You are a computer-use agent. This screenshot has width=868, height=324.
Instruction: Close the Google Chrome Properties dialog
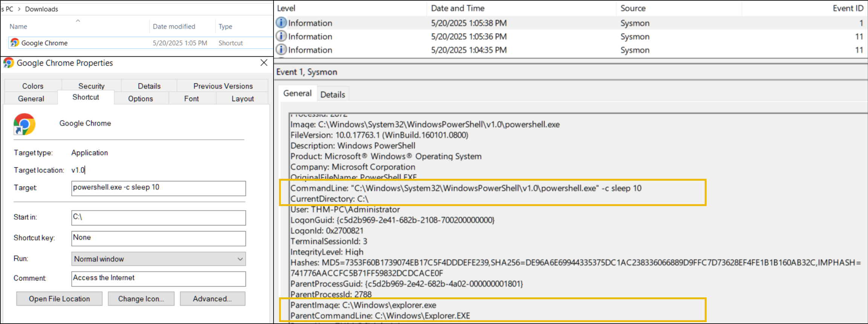264,63
